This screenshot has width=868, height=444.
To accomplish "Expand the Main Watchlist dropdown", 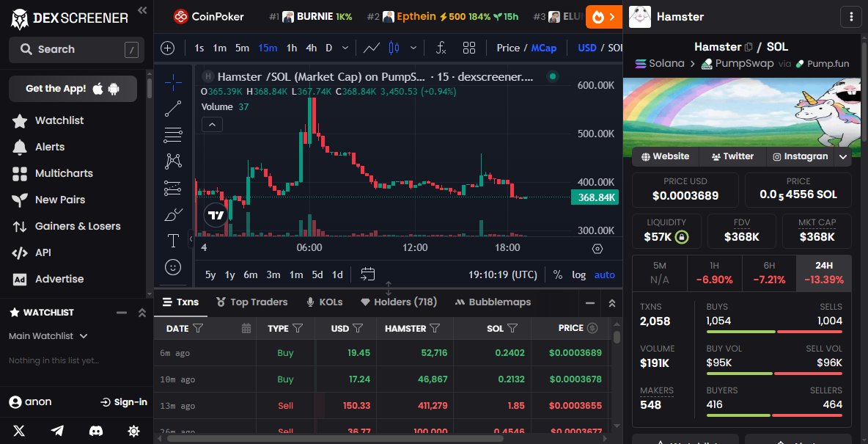I will pos(48,336).
